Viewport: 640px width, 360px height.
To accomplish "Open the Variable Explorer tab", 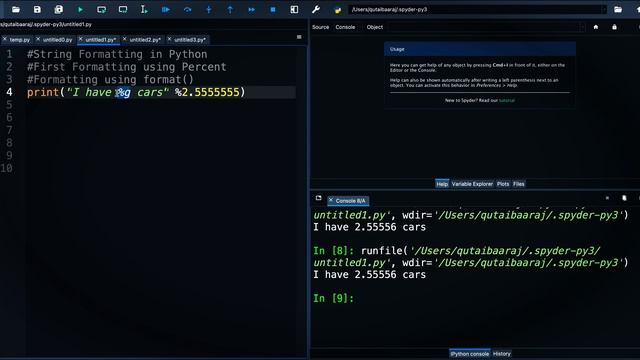I will point(472,184).
